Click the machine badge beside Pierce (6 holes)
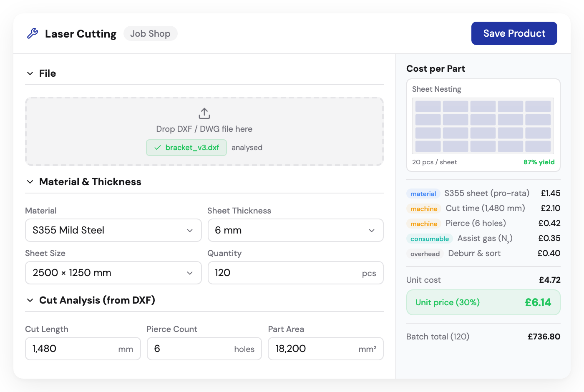 pos(423,224)
